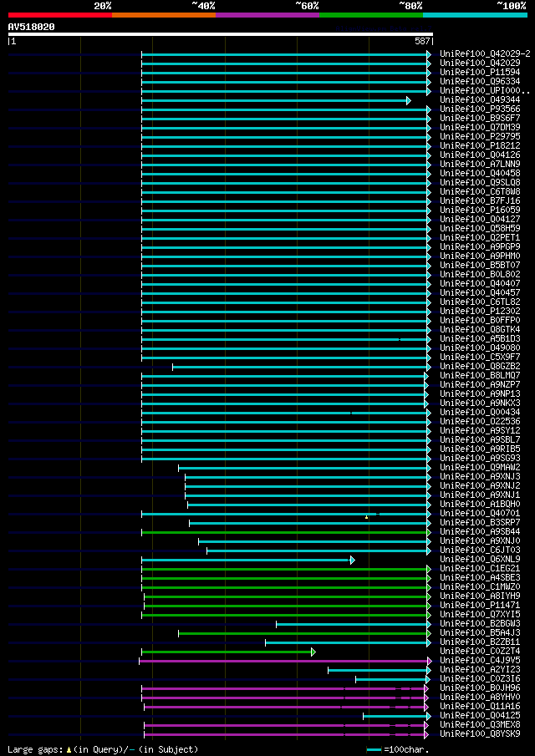This screenshot has height=756, width=535.
Task: Click the purple ~60% identity legend segment
Action: click(x=267, y=15)
